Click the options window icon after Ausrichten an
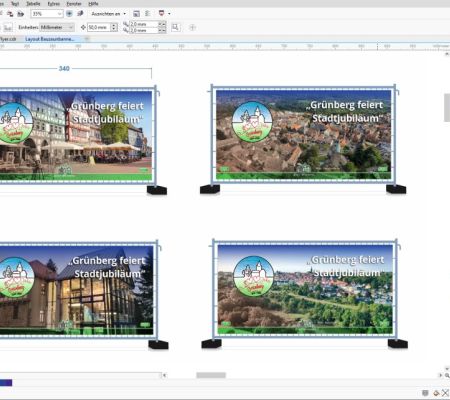Image resolution: width=450 pixels, height=400 pixels. coord(136,14)
